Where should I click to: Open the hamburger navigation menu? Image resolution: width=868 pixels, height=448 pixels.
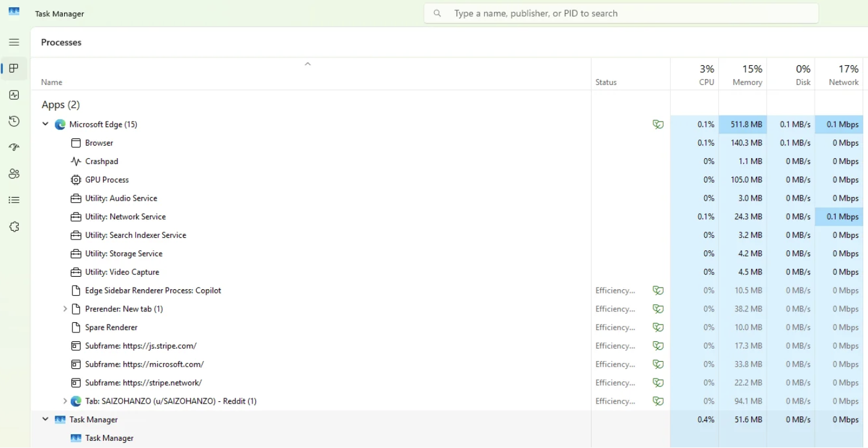click(14, 42)
